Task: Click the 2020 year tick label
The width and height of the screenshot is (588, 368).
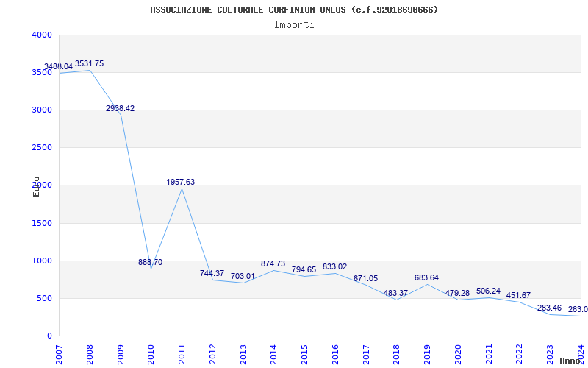Action: (458, 353)
